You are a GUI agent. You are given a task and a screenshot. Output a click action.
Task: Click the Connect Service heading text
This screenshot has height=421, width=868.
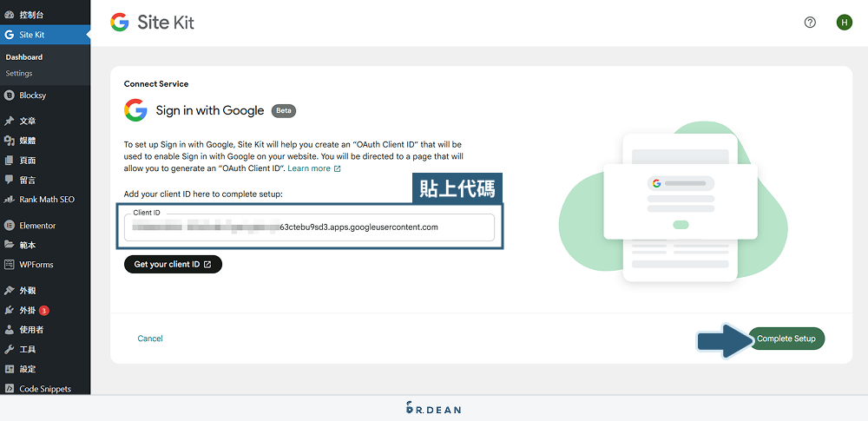(x=156, y=84)
